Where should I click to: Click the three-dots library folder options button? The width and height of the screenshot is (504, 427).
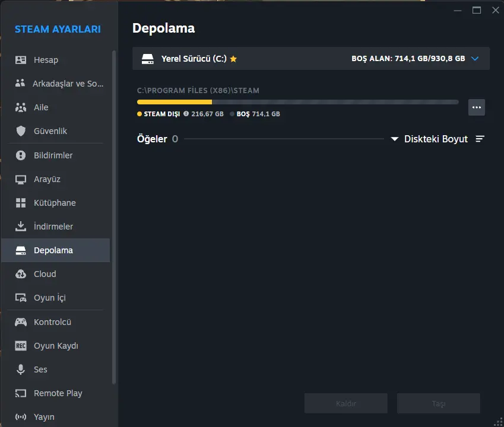click(x=476, y=107)
